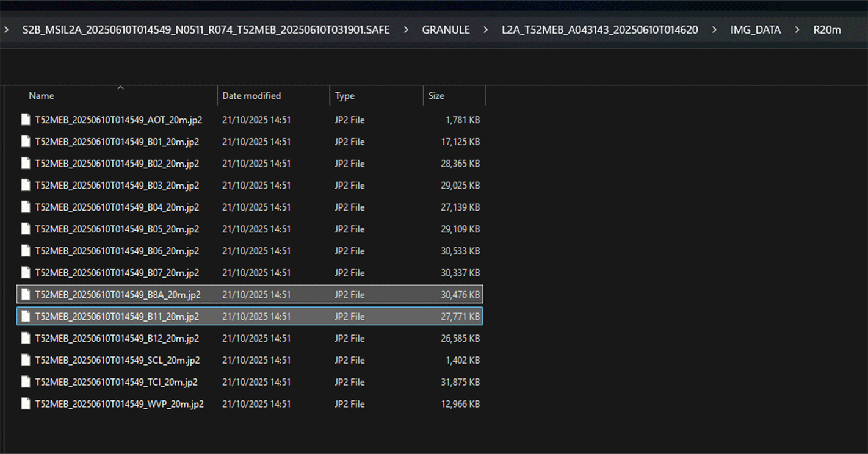The image size is (868, 454).
Task: Go to IMG_DATA folder in path
Action: click(755, 30)
